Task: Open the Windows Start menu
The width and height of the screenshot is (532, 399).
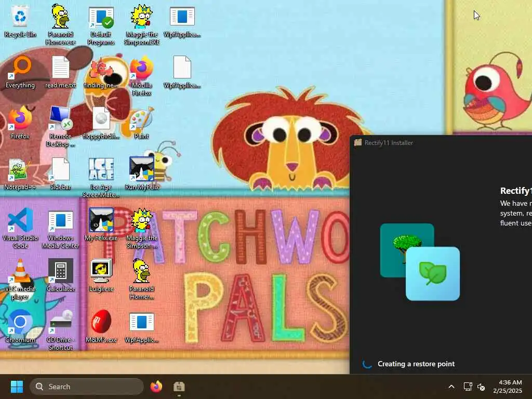Action: point(17,387)
